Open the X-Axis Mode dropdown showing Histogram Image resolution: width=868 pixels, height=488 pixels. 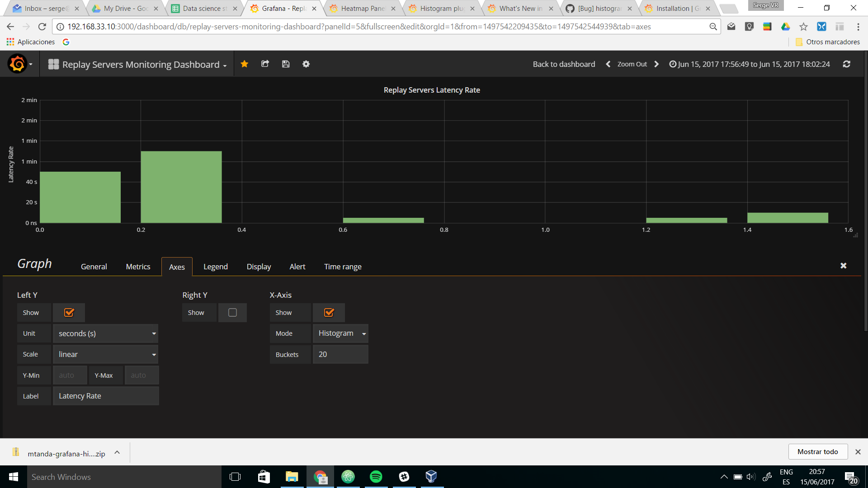pyautogui.click(x=340, y=333)
